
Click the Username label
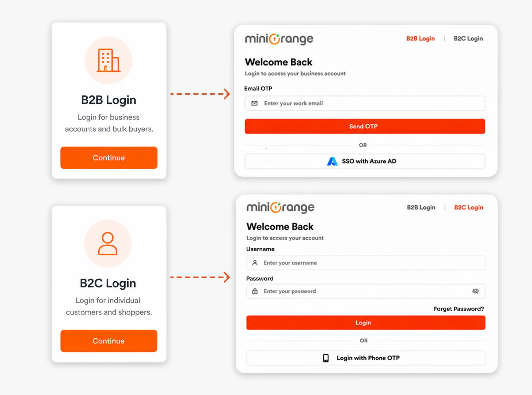261,249
